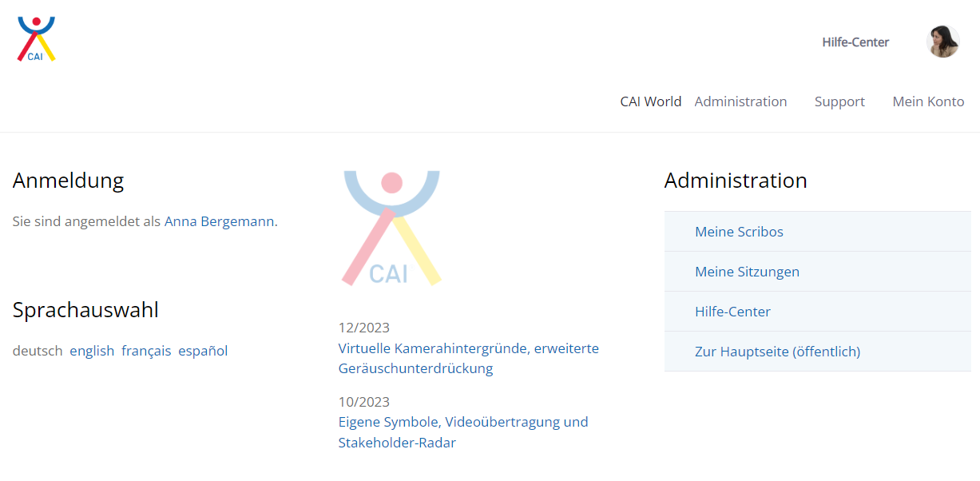Click the CAI logo in the header
This screenshot has height=481, width=980.
(x=37, y=39)
